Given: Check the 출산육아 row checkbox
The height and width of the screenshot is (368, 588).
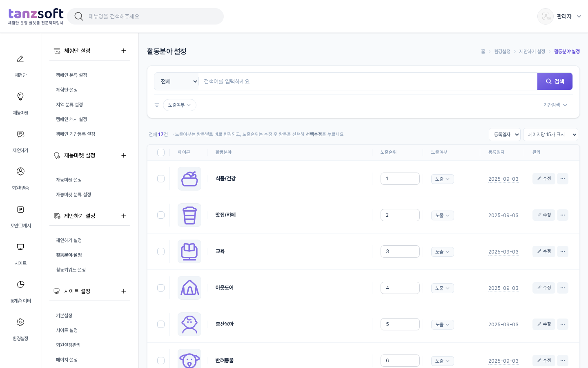Looking at the screenshot, I should [161, 324].
